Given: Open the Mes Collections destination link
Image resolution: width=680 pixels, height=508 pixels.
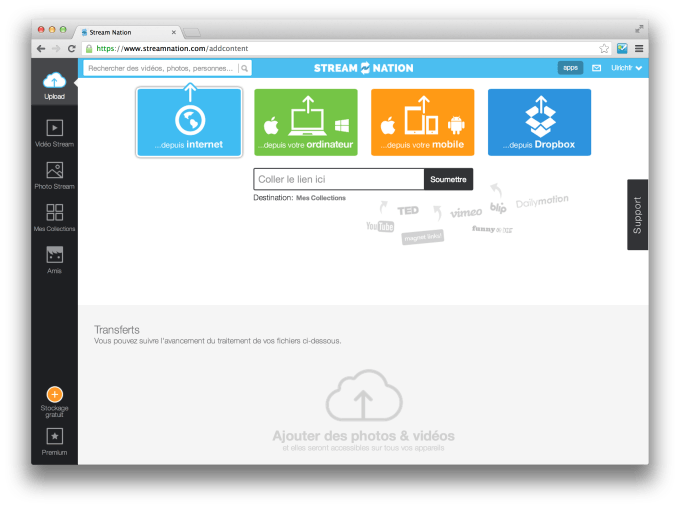Looking at the screenshot, I should tap(321, 198).
